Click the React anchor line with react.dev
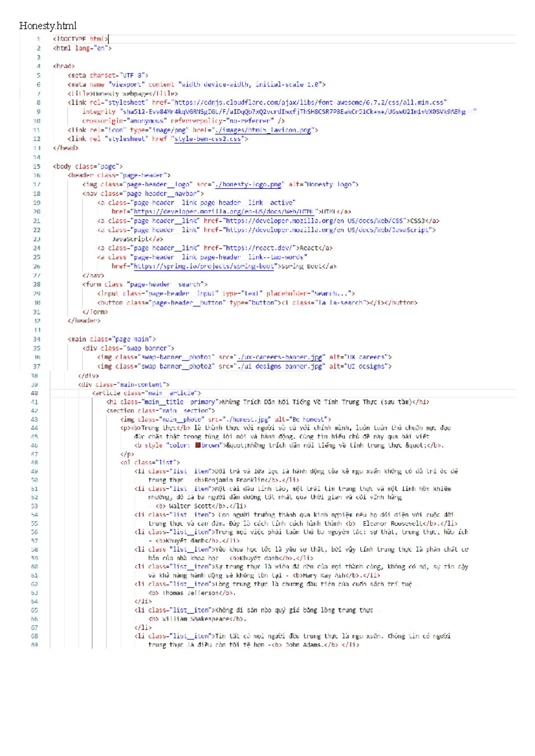Viewport: 535px width, 756px height. click(215, 248)
